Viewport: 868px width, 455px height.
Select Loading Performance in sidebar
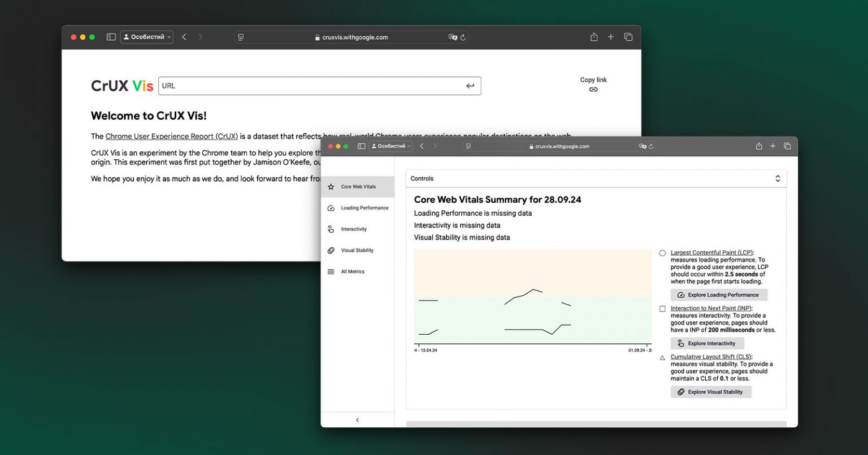pyautogui.click(x=358, y=208)
